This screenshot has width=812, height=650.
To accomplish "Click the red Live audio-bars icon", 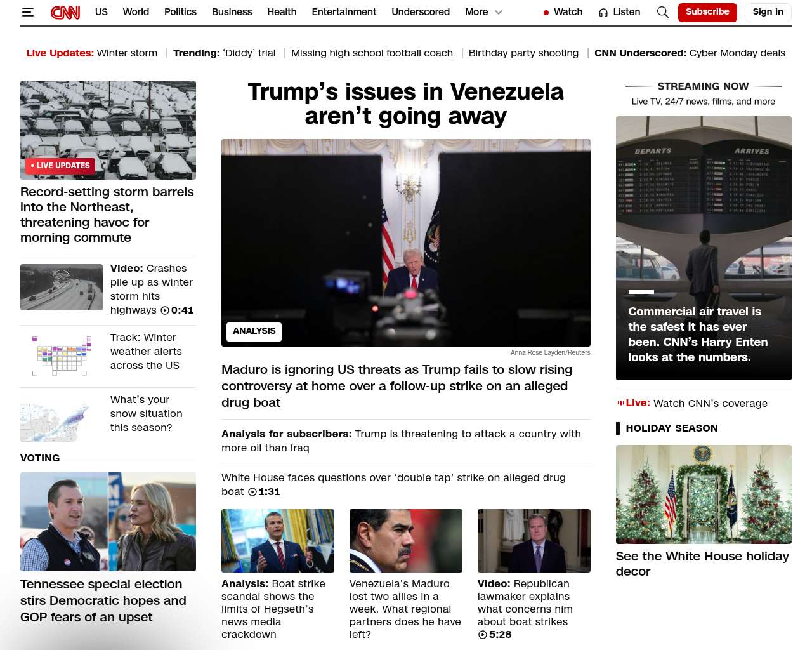I will coord(620,403).
